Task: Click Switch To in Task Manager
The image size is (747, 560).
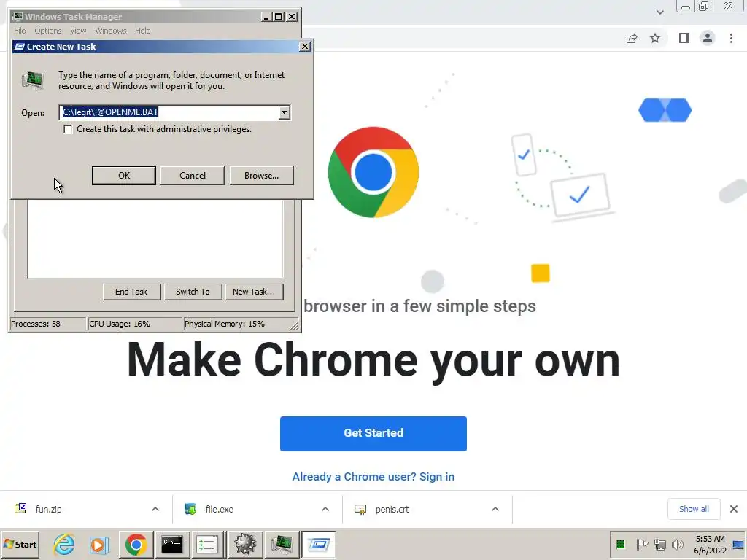Action: point(193,292)
